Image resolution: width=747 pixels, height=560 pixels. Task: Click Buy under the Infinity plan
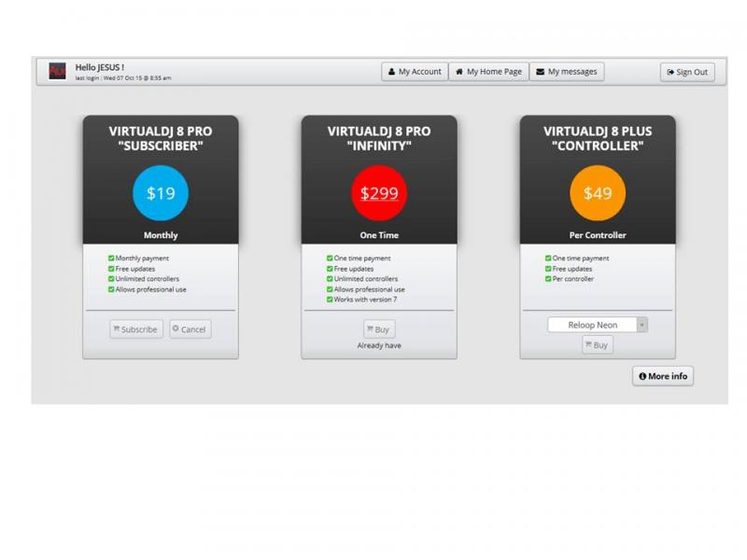[x=379, y=329]
